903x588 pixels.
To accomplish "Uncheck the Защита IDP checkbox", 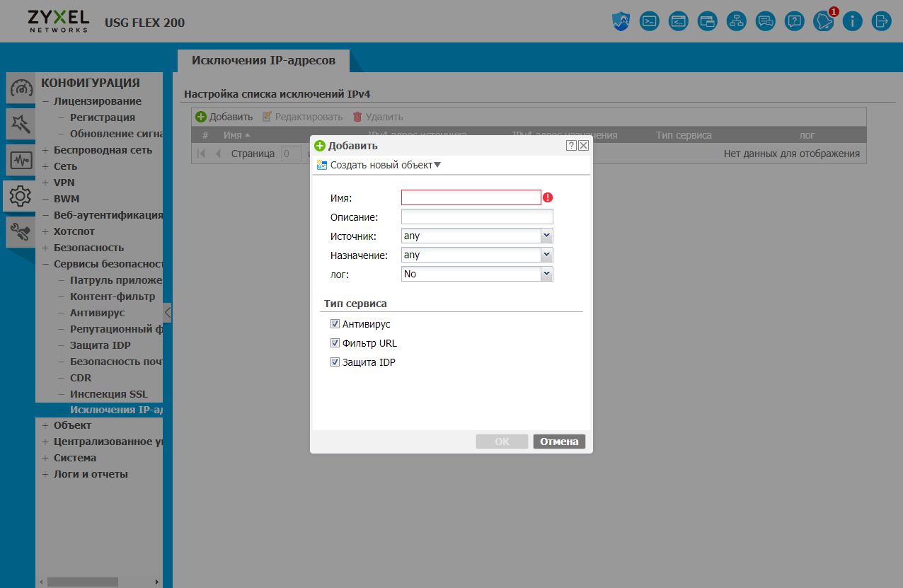I will (x=335, y=362).
